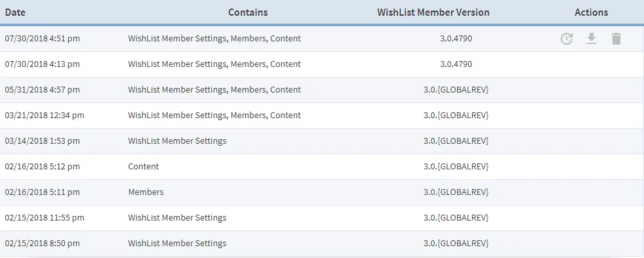Screen dimensions: 644x258
Task: Select the 07/30/2018 4:13 pm date
Action: pos(43,64)
